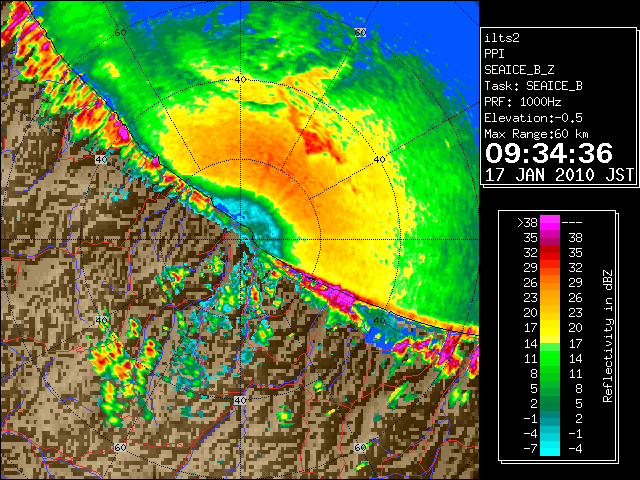Select the 40 km ring label northwest over land

(x=101, y=159)
